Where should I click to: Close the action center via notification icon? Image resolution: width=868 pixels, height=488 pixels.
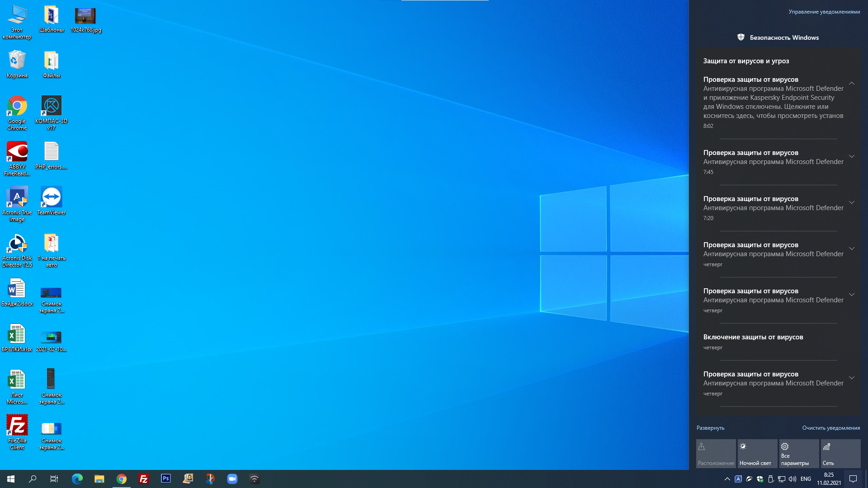pos(853,479)
